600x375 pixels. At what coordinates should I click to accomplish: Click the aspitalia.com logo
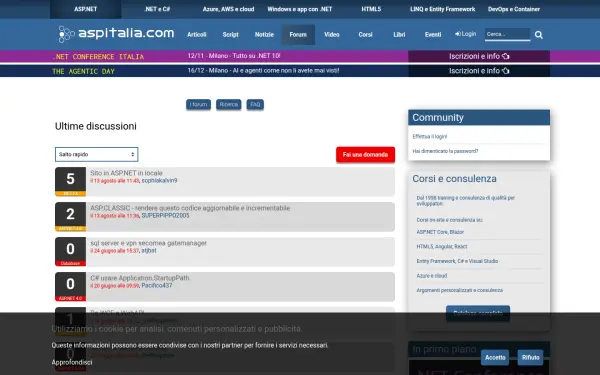pos(116,34)
